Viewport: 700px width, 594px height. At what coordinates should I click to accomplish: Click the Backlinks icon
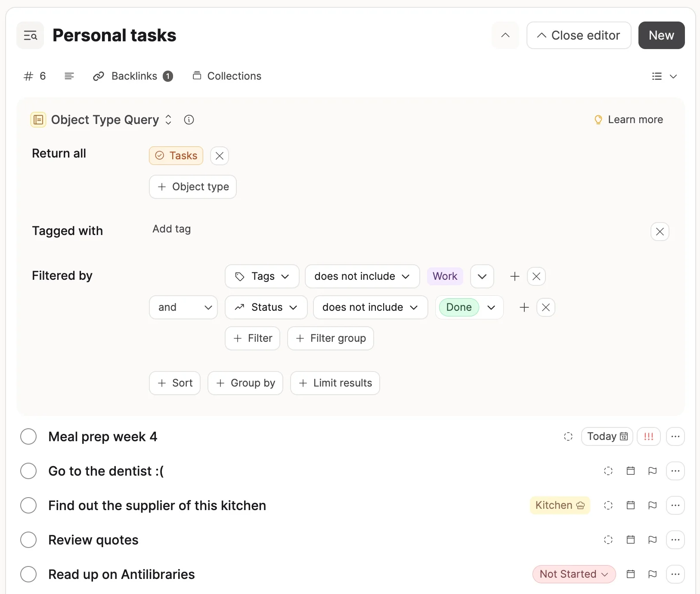click(99, 76)
